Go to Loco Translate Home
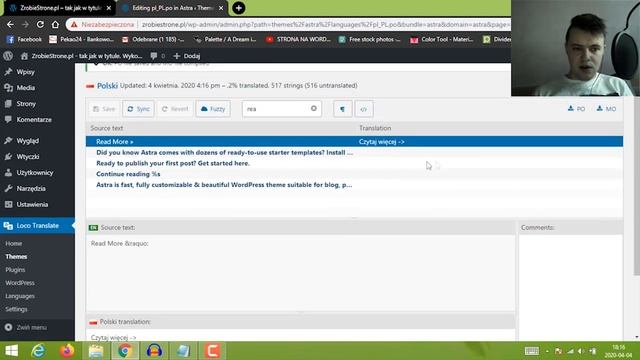This screenshot has height=360, width=640. tap(13, 244)
